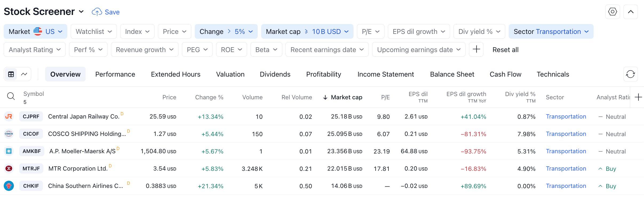644x197 pixels.
Task: Sort by the Volume column header
Action: coord(252,97)
